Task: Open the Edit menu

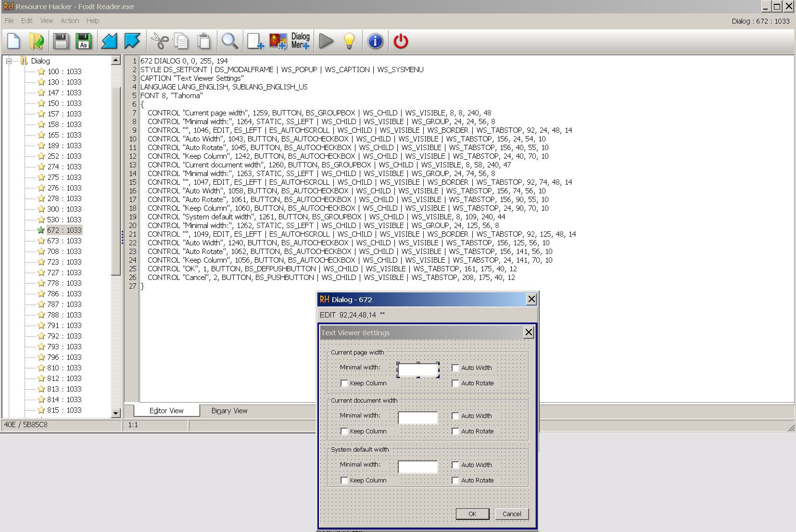Action: coord(27,21)
